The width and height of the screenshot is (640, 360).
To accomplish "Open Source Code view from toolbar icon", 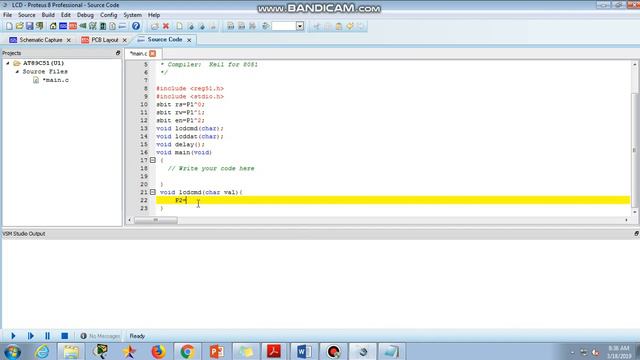I will click(x=122, y=26).
